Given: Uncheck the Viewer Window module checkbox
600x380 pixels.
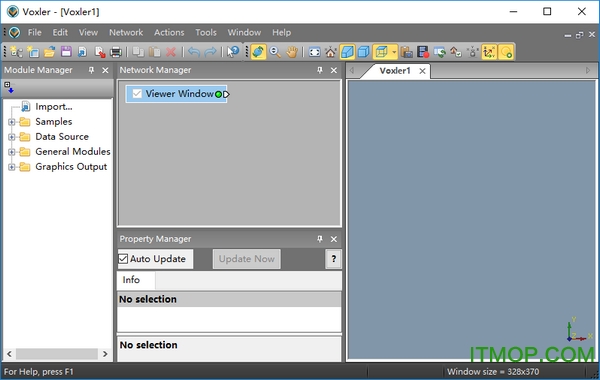Looking at the screenshot, I should pyautogui.click(x=137, y=93).
